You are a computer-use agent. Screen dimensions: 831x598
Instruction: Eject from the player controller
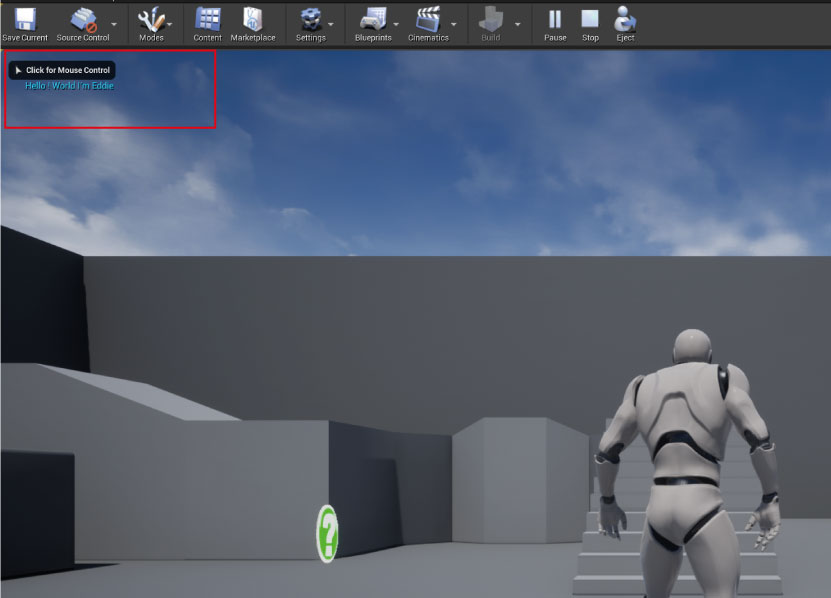tap(625, 19)
